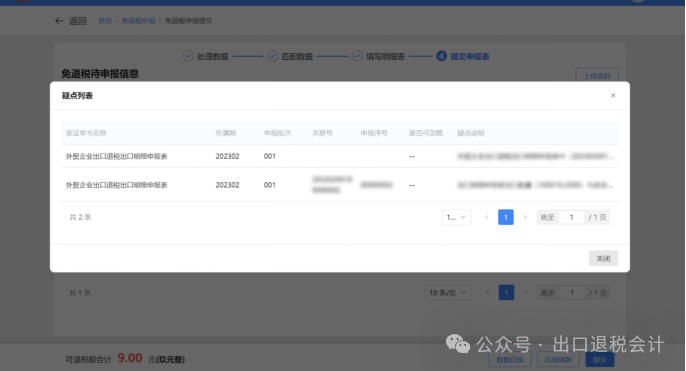Click the 申报序号 column header
The width and height of the screenshot is (686, 371).
click(x=374, y=133)
